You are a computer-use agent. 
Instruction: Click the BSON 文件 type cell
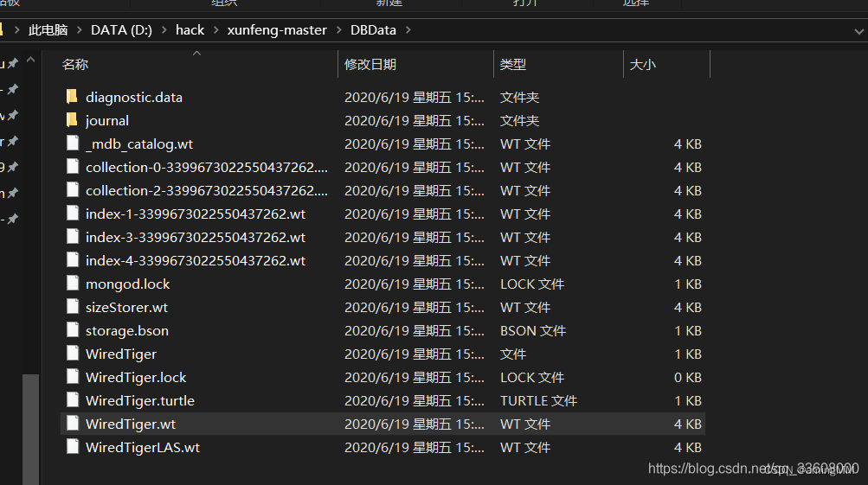532,331
